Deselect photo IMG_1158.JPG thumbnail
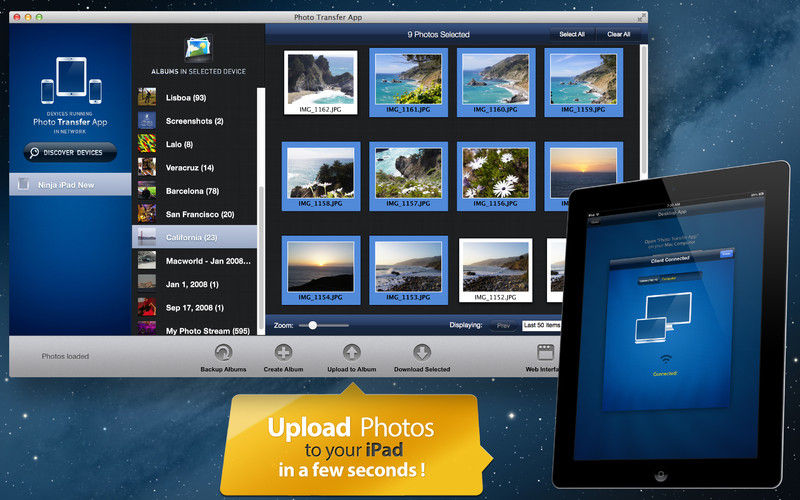The image size is (800, 500). [x=320, y=176]
